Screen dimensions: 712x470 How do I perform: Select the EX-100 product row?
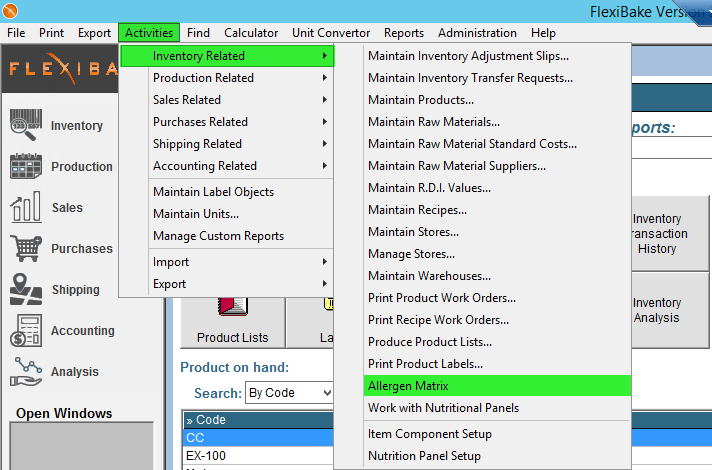(258, 455)
